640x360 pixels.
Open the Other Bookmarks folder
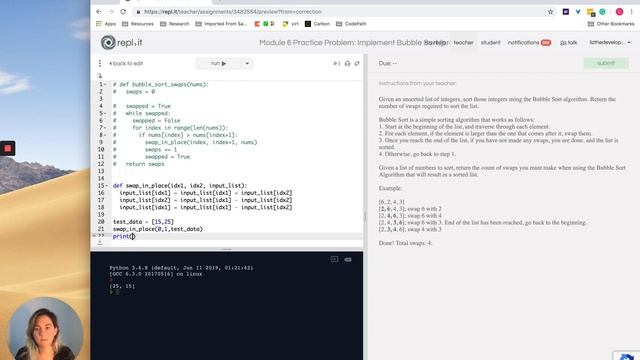tap(611, 24)
